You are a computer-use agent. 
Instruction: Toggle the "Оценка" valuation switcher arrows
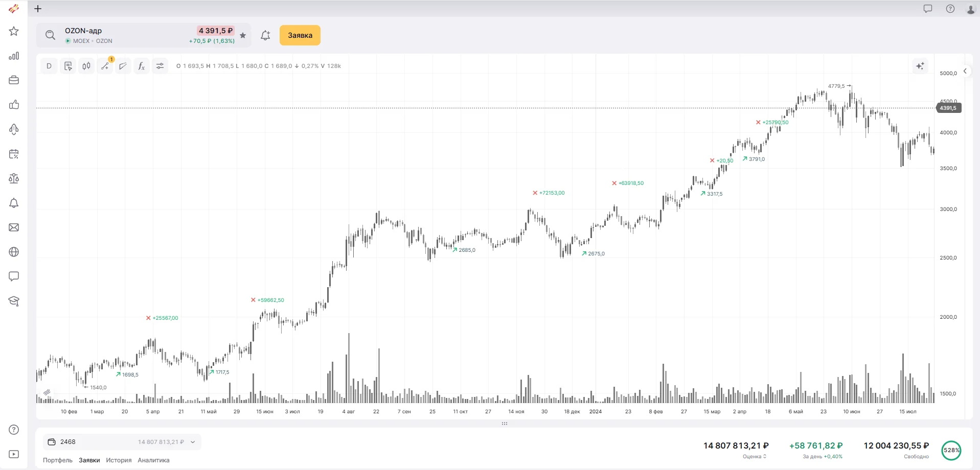tap(765, 456)
